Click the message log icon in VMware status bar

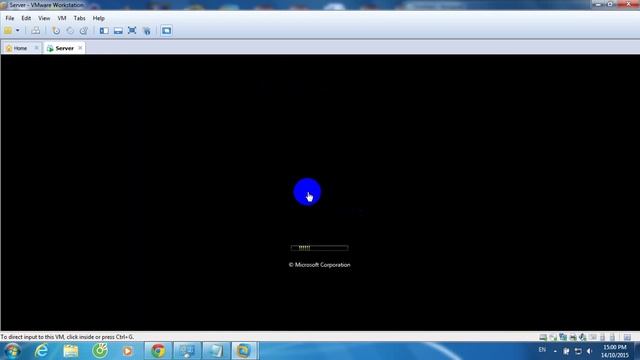[627, 337]
